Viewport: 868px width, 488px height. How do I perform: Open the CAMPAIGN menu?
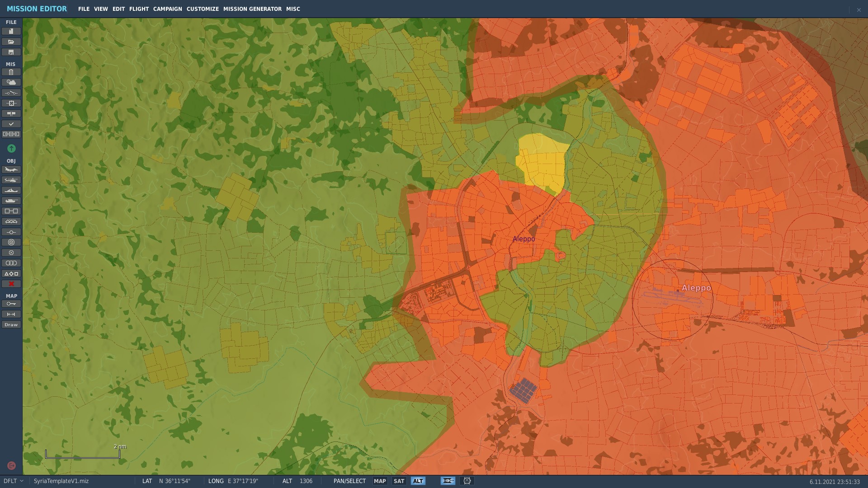(x=167, y=9)
